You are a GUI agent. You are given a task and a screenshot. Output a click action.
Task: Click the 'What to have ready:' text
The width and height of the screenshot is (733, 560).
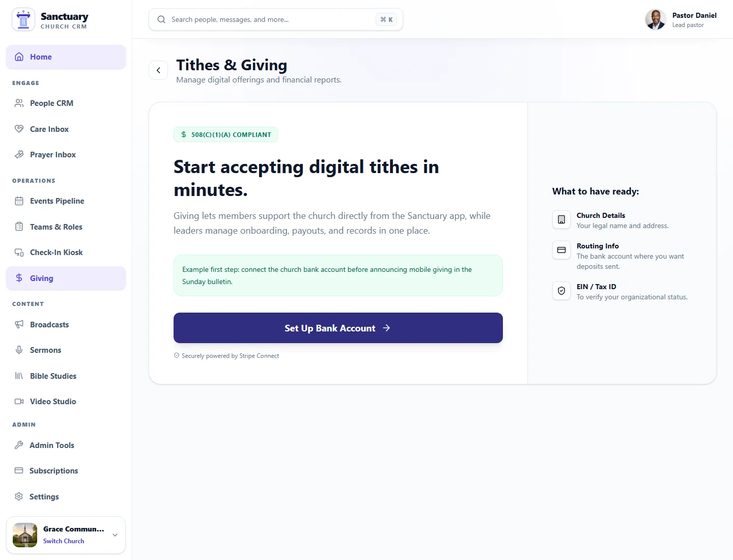(x=596, y=191)
